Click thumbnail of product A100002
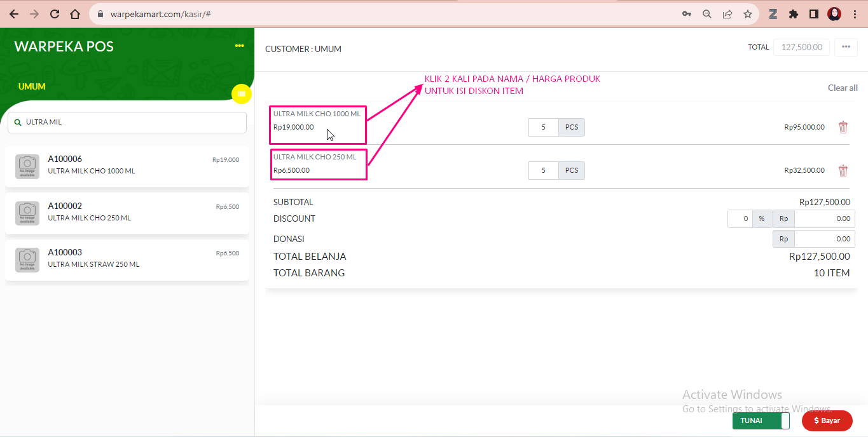The width and height of the screenshot is (868, 437). 27,213
